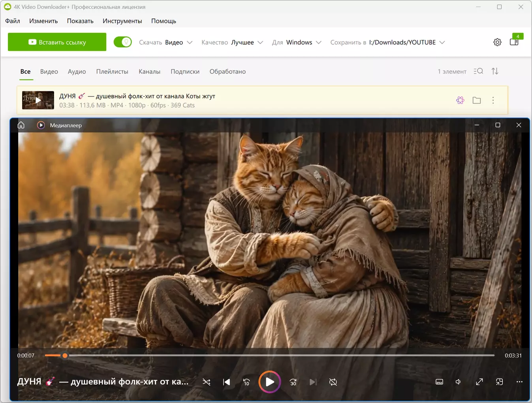This screenshot has height=403, width=532.
Task: Go to previous track
Action: [x=226, y=382]
